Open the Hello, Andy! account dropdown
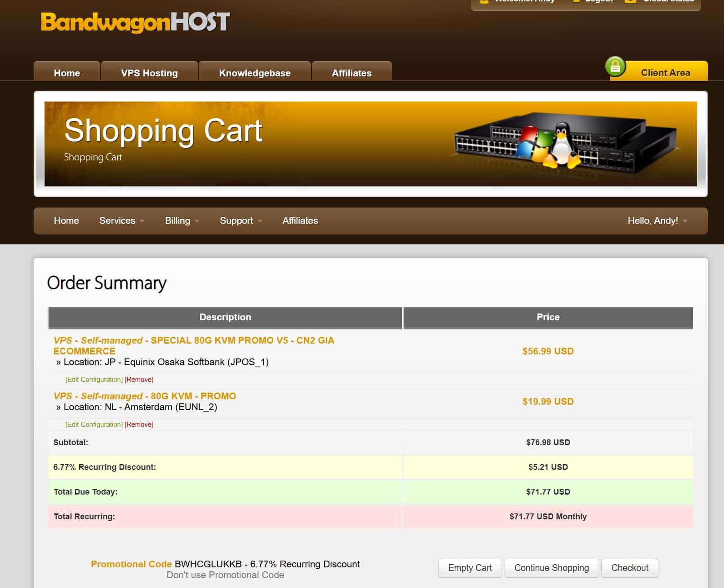This screenshot has width=724, height=588. (657, 221)
